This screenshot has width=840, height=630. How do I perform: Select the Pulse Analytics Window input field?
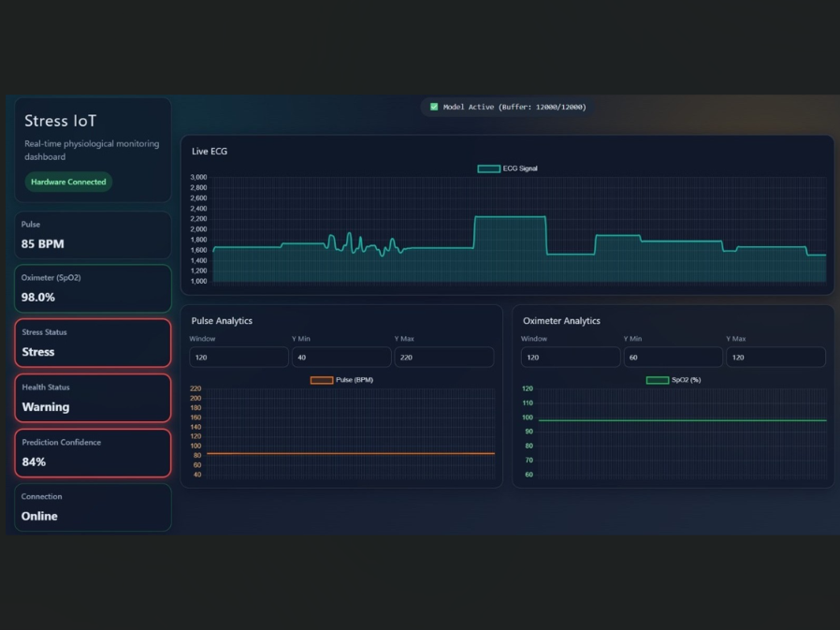pyautogui.click(x=239, y=357)
